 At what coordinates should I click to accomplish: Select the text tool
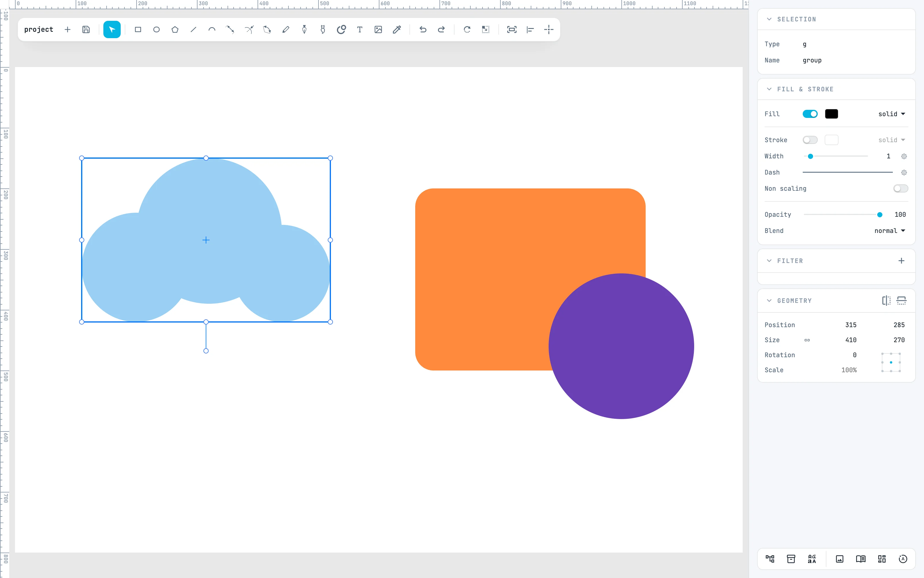tap(360, 29)
